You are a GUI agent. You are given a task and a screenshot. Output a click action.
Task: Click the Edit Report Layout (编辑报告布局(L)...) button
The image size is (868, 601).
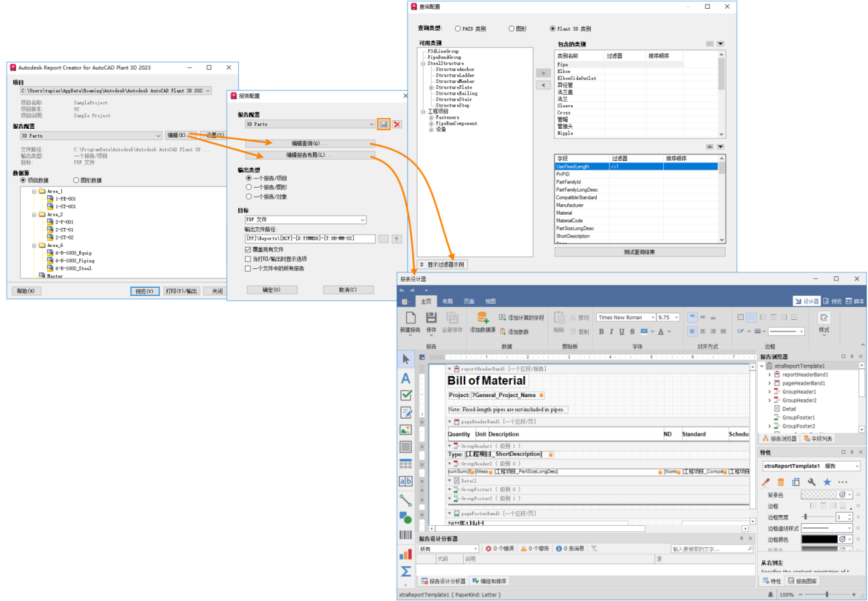[x=309, y=156]
